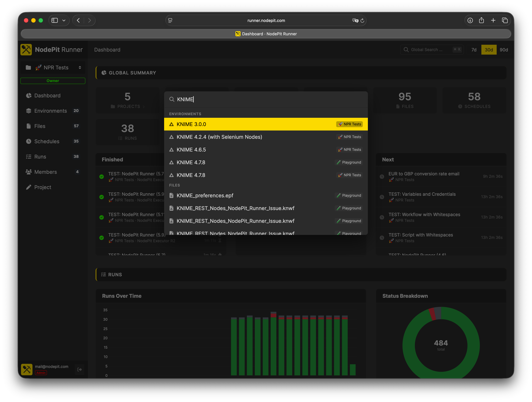The height and width of the screenshot is (402, 532).
Task: Click the magnifier icon in the search popup
Action: (x=172, y=99)
